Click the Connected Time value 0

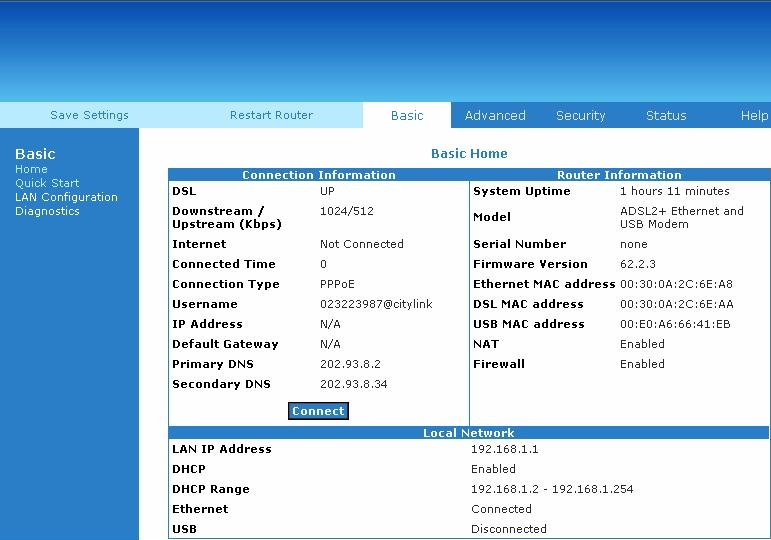[x=323, y=264]
